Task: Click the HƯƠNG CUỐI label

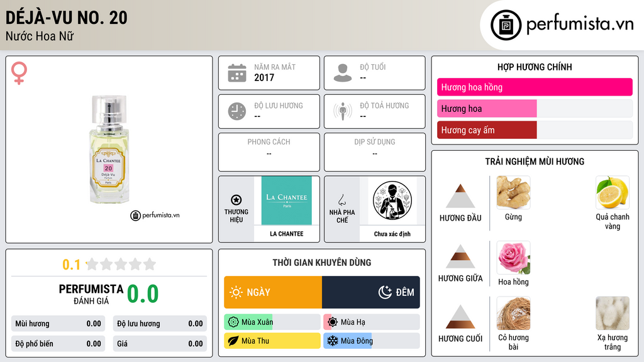Action: click(460, 339)
